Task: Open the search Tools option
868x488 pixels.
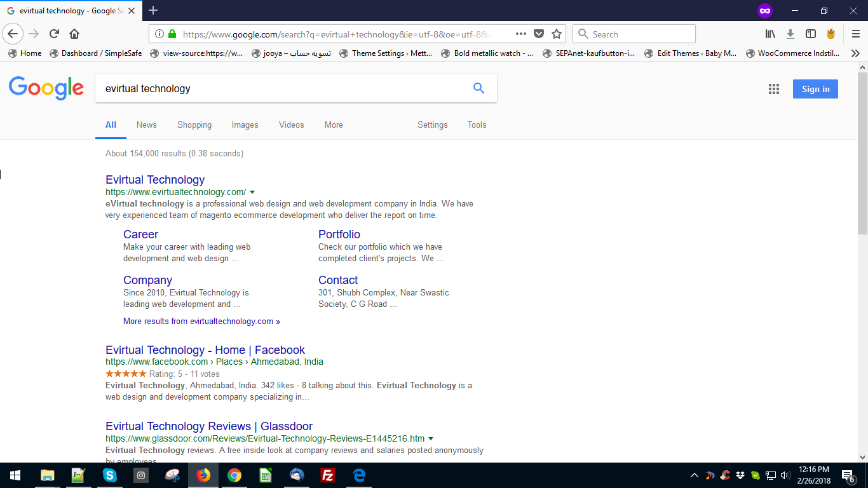Action: [477, 125]
